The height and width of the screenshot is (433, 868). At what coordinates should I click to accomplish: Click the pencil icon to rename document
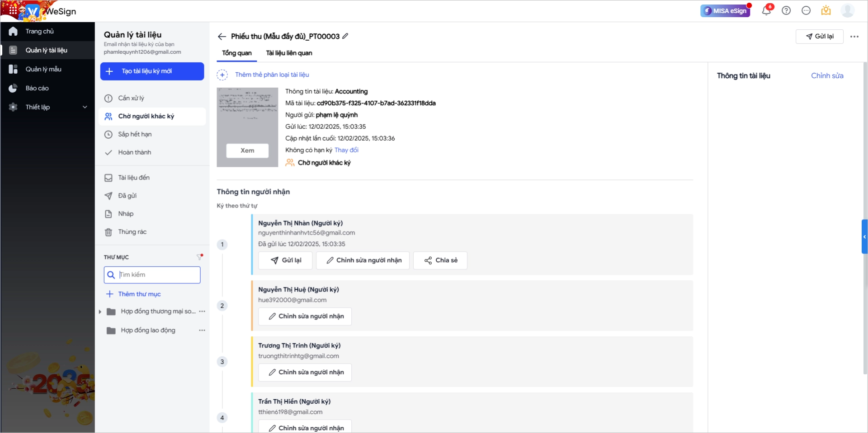345,36
